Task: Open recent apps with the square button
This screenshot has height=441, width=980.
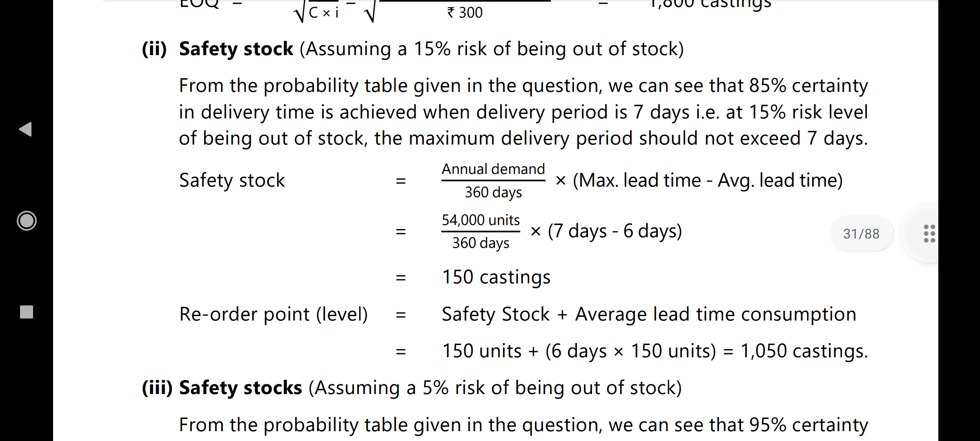Action: (x=27, y=312)
